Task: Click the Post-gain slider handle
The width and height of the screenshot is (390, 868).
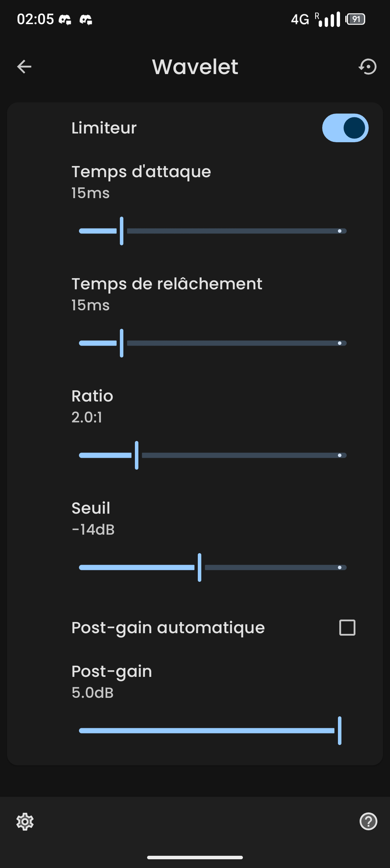Action: click(339, 731)
